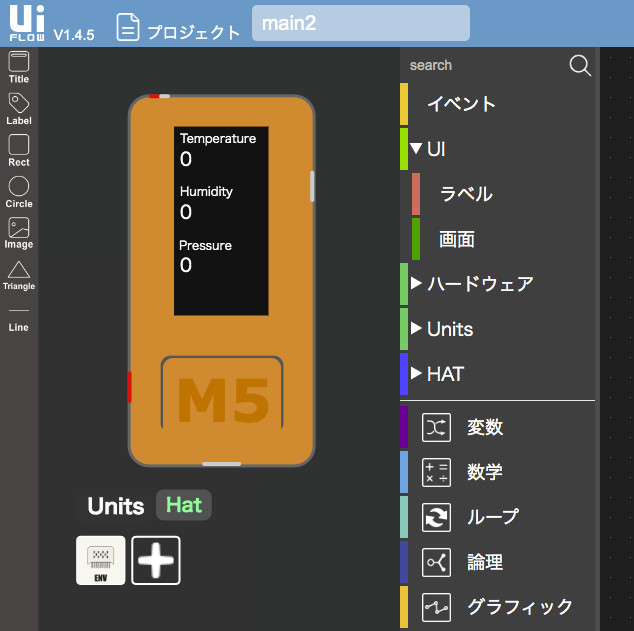Click the ENV unit icon
Screen dimensions: 634x631
[101, 560]
